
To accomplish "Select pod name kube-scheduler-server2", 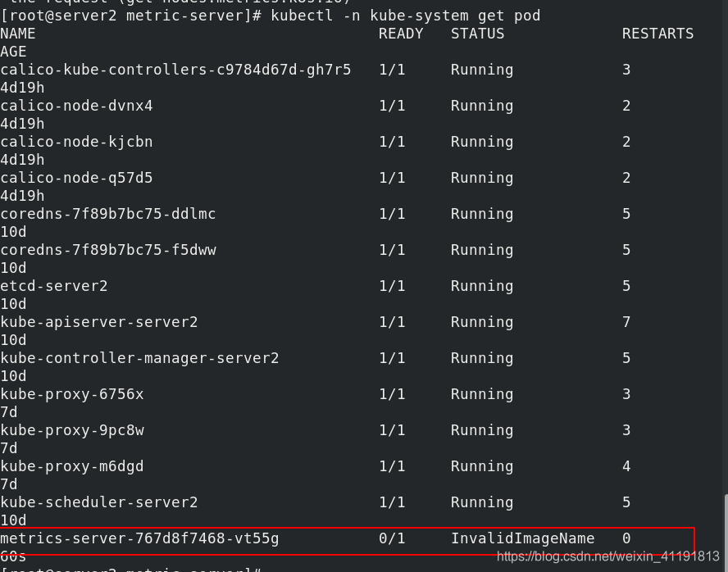I will 99,503.
